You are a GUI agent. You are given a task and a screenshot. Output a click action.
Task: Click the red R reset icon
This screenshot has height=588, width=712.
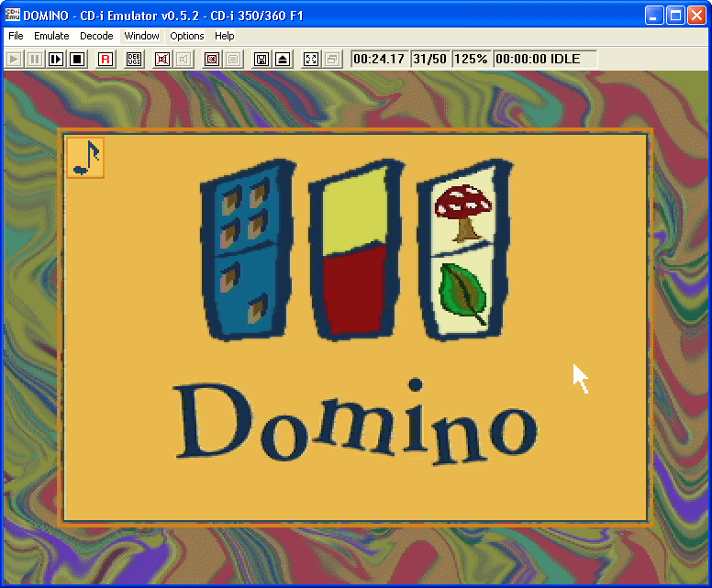(x=106, y=59)
